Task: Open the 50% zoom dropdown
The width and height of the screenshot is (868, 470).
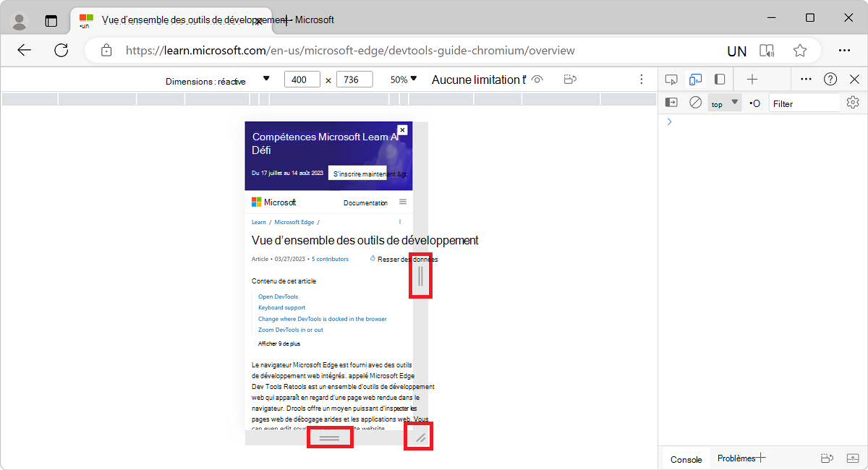Action: [x=404, y=80]
